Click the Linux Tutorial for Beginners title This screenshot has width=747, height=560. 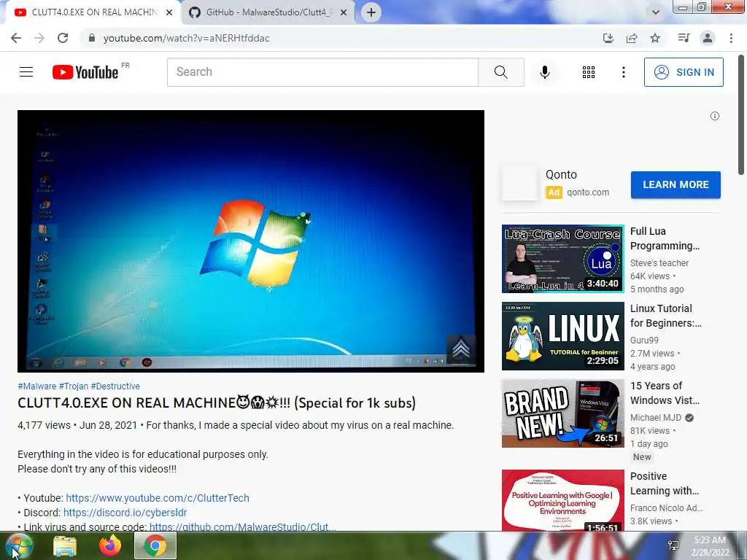coord(665,316)
